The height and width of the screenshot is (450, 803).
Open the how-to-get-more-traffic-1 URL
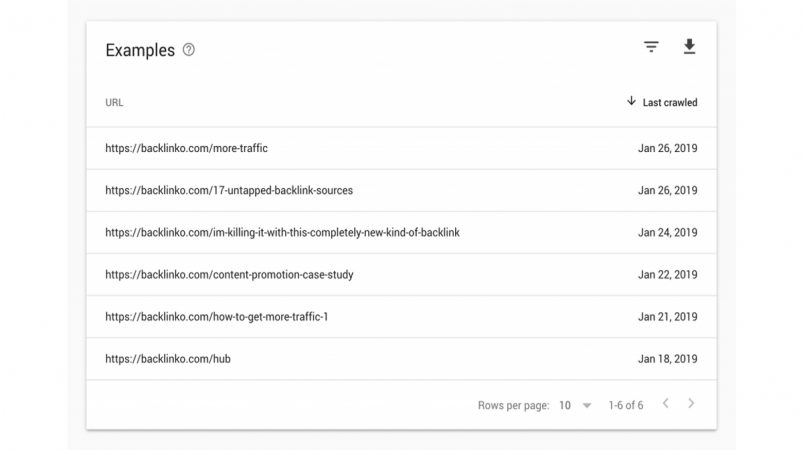point(217,317)
